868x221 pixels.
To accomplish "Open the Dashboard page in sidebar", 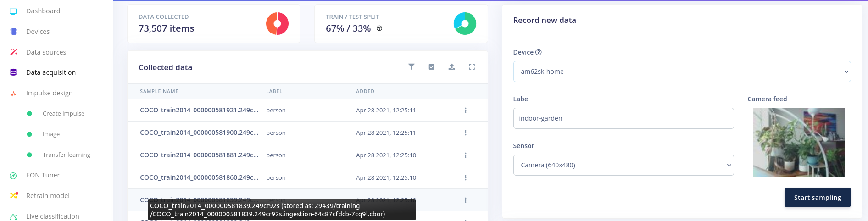I will coord(43,11).
